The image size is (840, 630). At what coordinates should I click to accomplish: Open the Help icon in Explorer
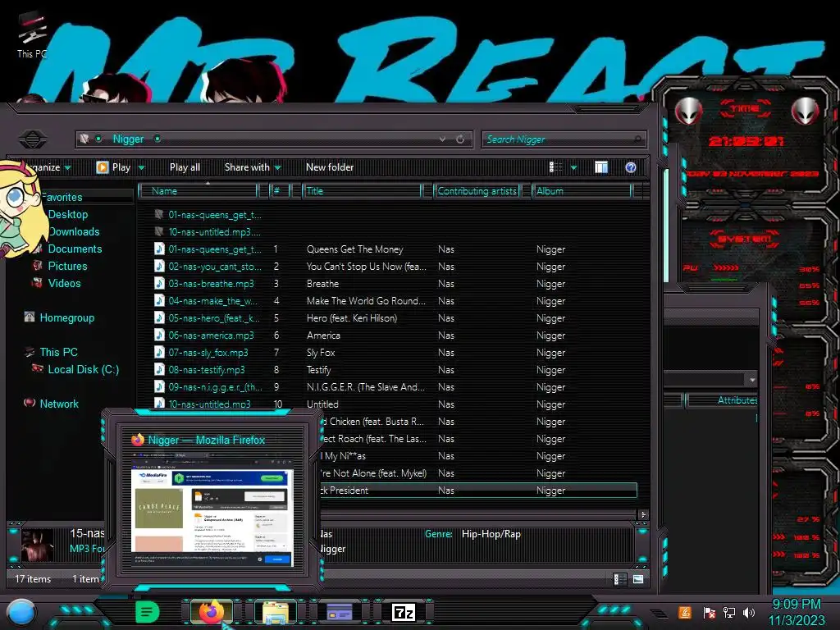point(631,167)
